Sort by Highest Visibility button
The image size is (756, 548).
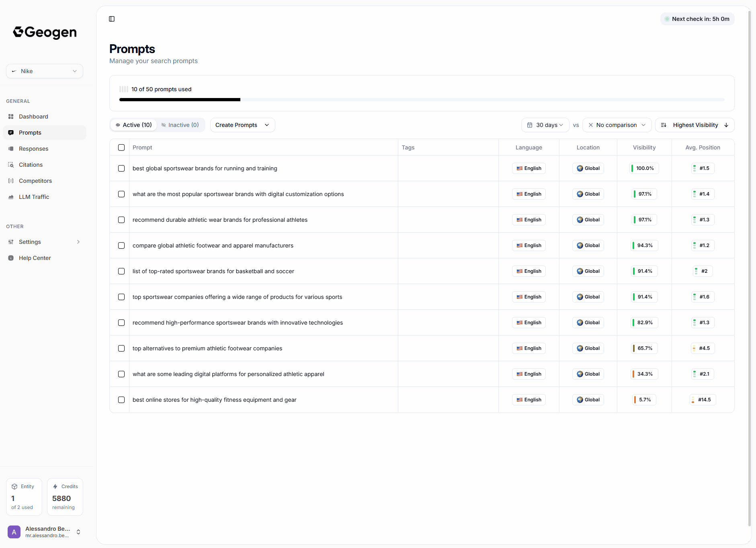point(695,125)
